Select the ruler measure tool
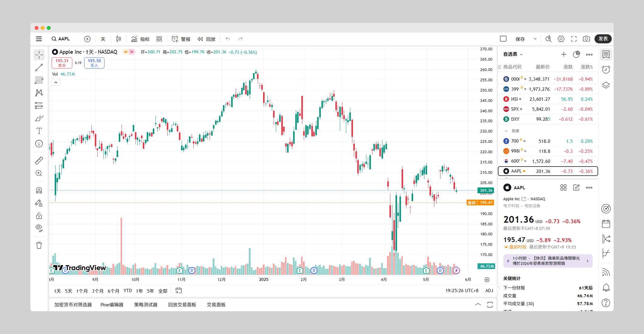Screen dimensions: 644x334 click(x=39, y=160)
